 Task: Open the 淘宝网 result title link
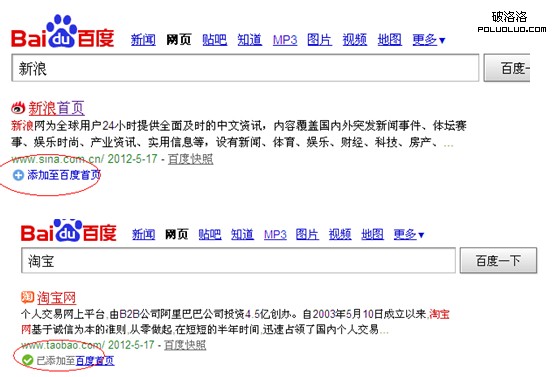click(x=56, y=297)
